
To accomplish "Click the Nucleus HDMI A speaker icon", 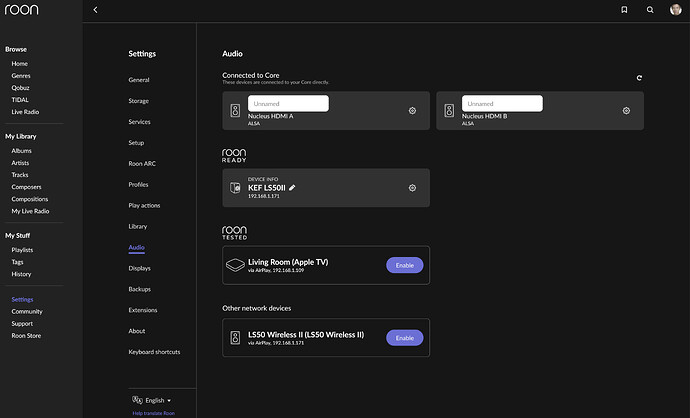I will coord(235,110).
